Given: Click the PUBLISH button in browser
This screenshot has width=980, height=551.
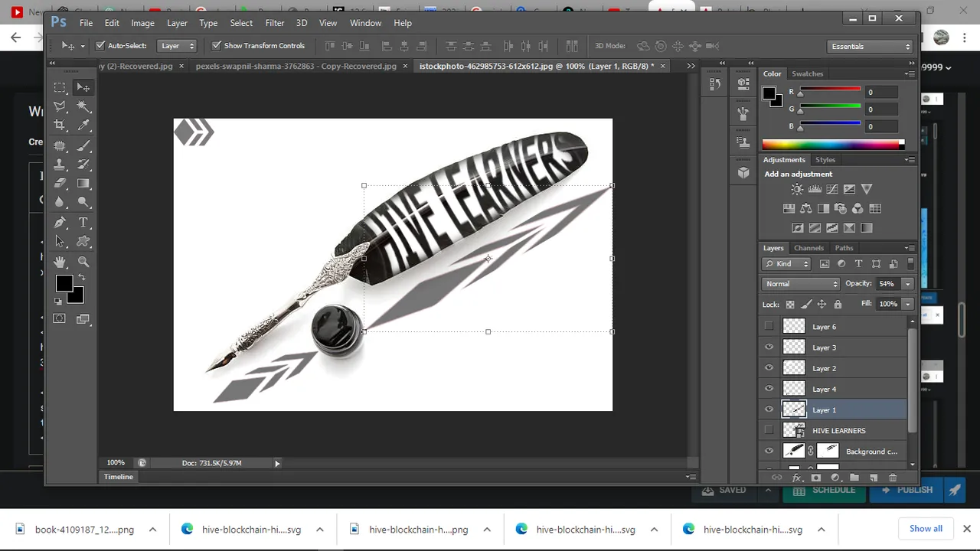Looking at the screenshot, I should 906,490.
